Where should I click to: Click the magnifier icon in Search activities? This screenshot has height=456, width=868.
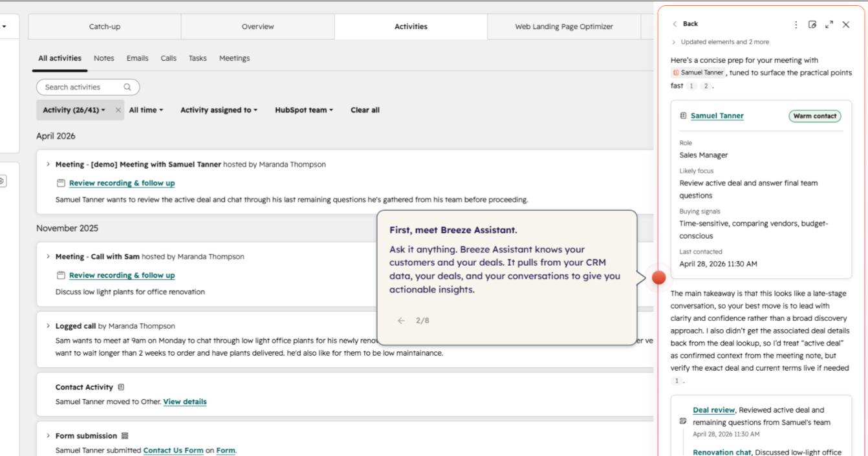coord(127,87)
